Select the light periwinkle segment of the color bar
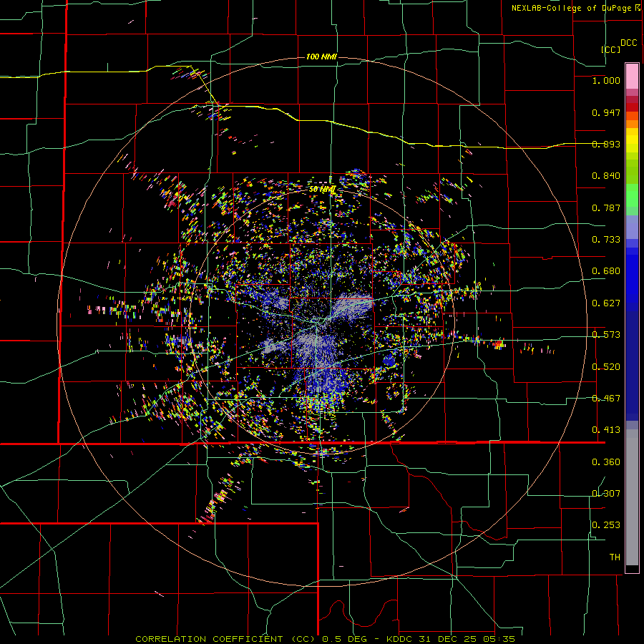 [632, 227]
